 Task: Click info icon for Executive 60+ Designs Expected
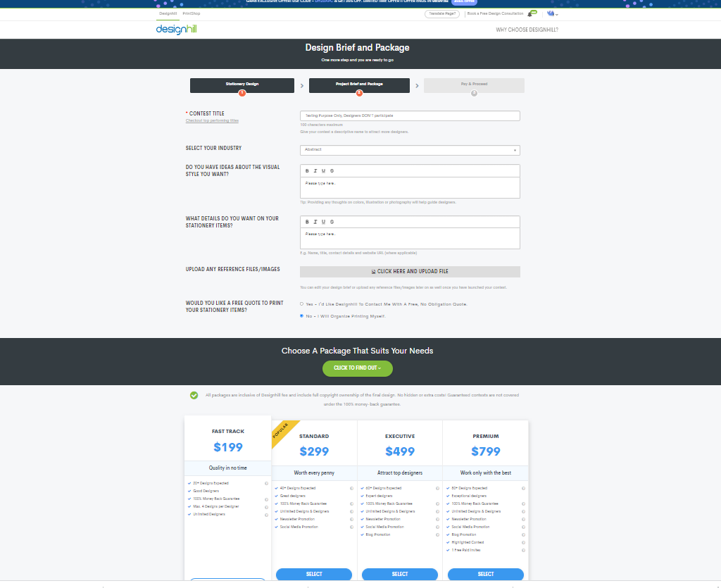pos(437,489)
